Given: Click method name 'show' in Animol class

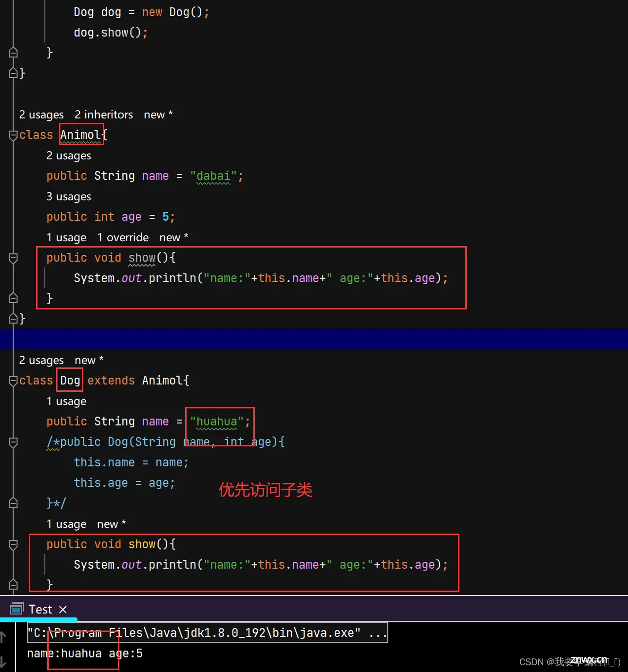Looking at the screenshot, I should click(142, 258).
